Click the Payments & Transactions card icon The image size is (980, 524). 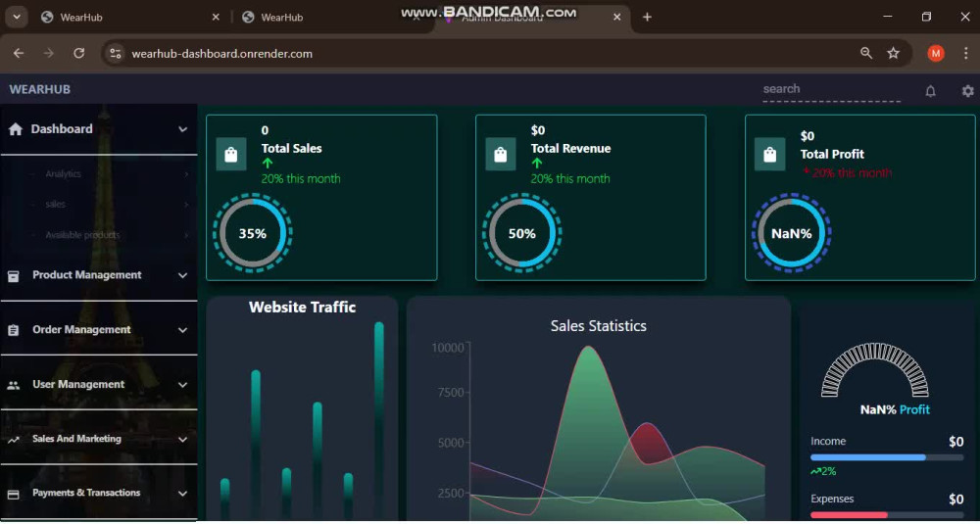pos(14,494)
